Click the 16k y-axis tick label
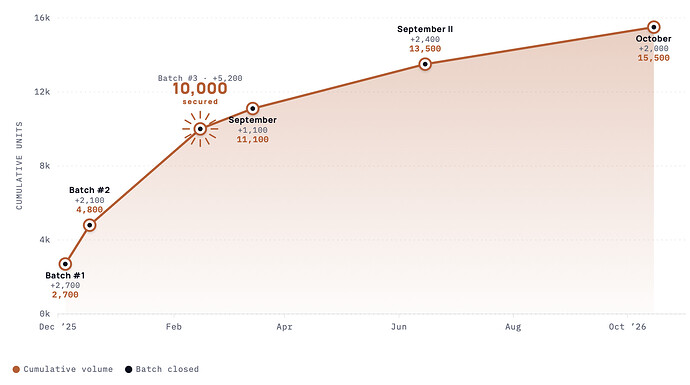This screenshot has height=385, width=690. pos(42,18)
